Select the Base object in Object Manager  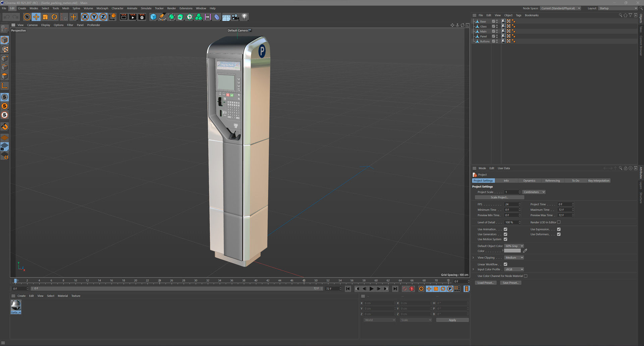(483, 21)
